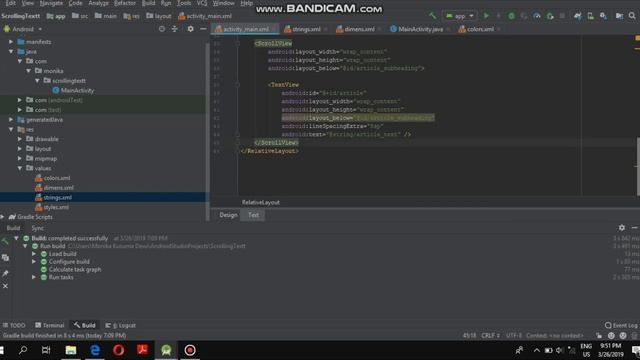Open the Navigate menu

tap(51, 3)
